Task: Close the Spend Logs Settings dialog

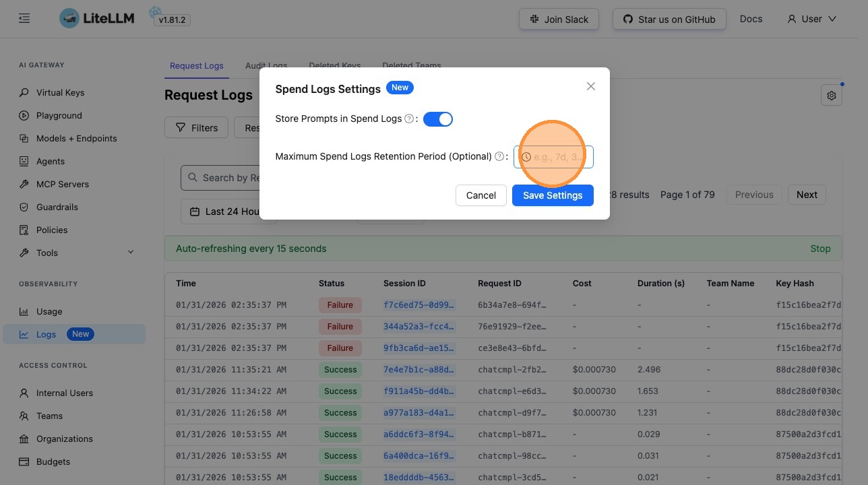Action: (590, 86)
